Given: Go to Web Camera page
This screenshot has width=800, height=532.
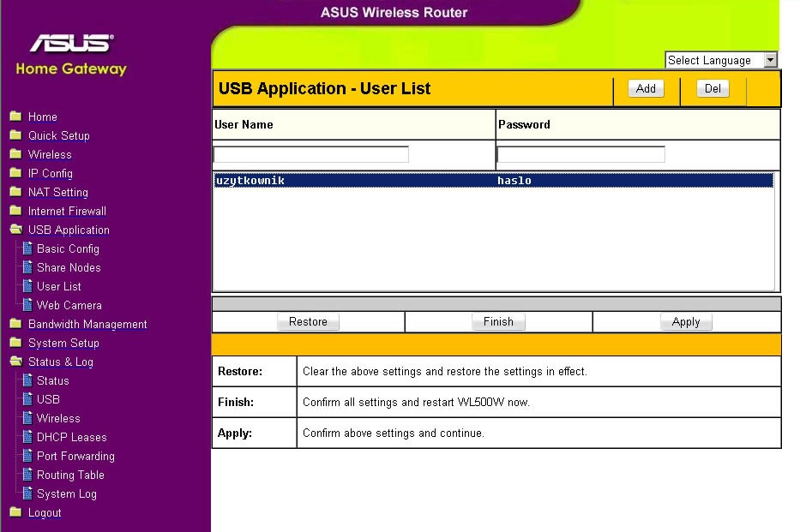Looking at the screenshot, I should tap(69, 305).
